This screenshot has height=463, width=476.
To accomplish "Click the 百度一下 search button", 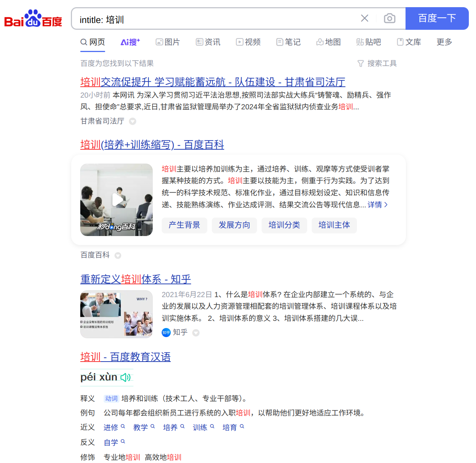I will [437, 18].
